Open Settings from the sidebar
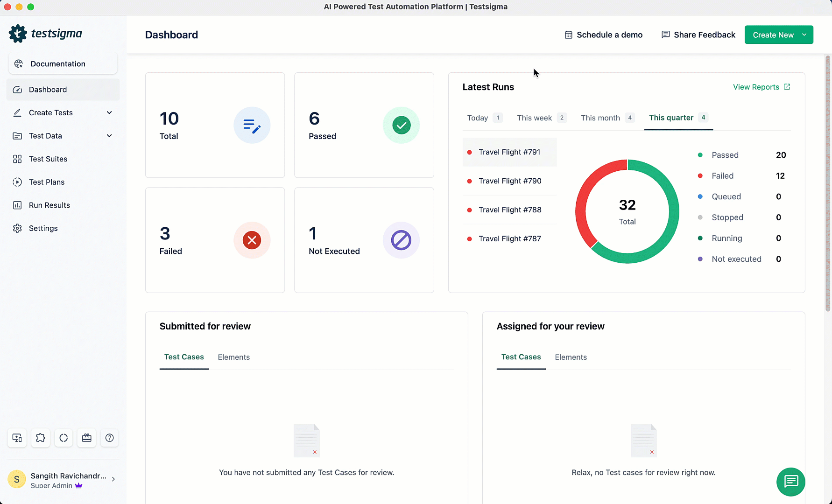The height and width of the screenshot is (504, 832). click(x=43, y=228)
